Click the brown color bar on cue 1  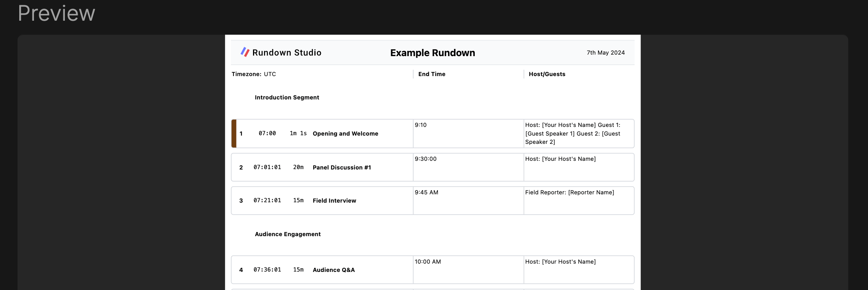tap(234, 134)
